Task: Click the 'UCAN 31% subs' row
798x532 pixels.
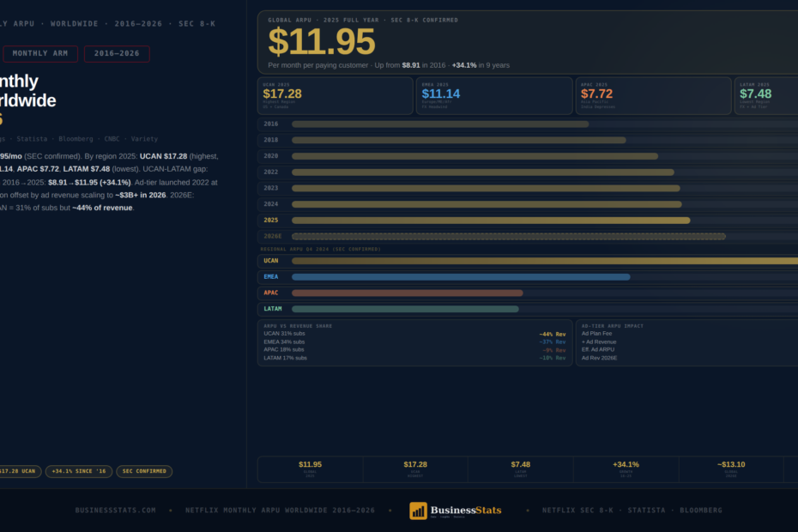Action: [x=414, y=334]
